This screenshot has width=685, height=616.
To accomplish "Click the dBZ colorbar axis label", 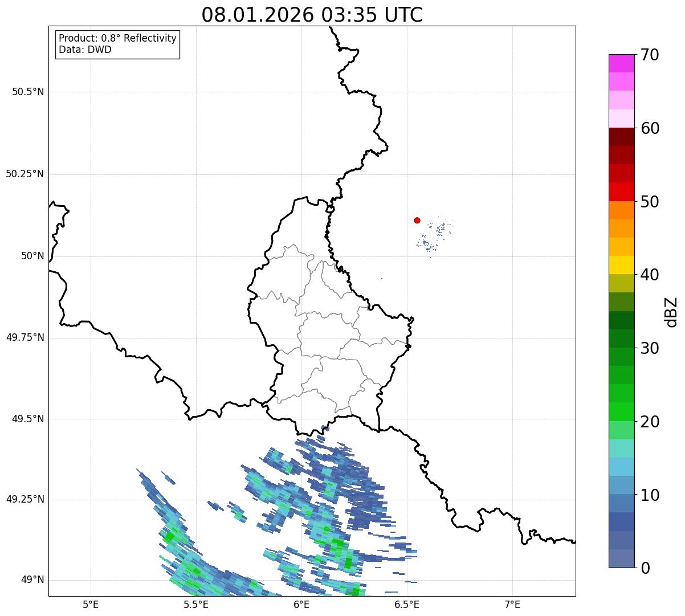I will coord(671,311).
